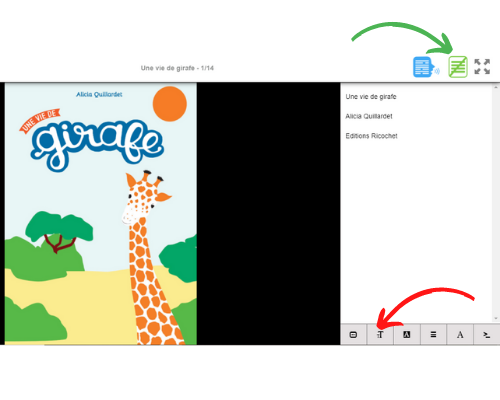The width and height of the screenshot is (500, 400).
Task: Click the 'Une vie de girafe' text line
Action: 371,97
